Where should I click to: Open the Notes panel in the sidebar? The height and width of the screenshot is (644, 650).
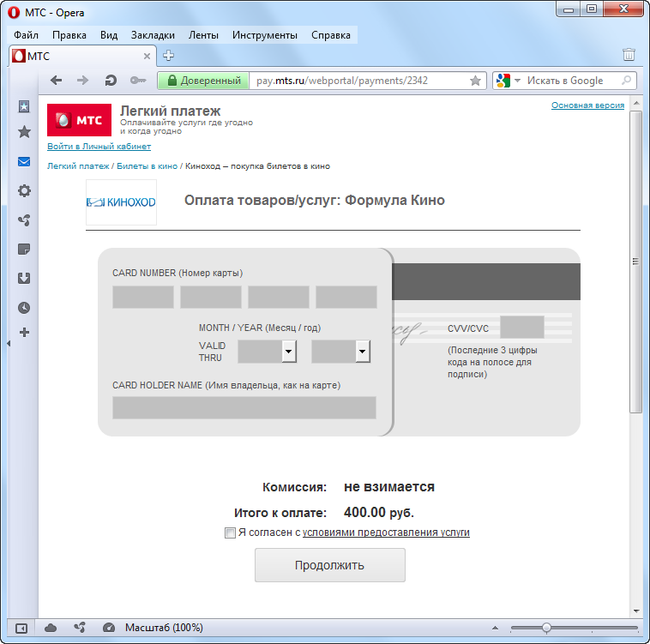click(x=24, y=250)
